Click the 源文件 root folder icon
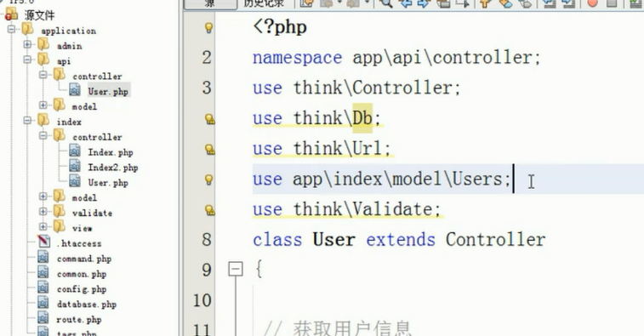 (x=12, y=14)
